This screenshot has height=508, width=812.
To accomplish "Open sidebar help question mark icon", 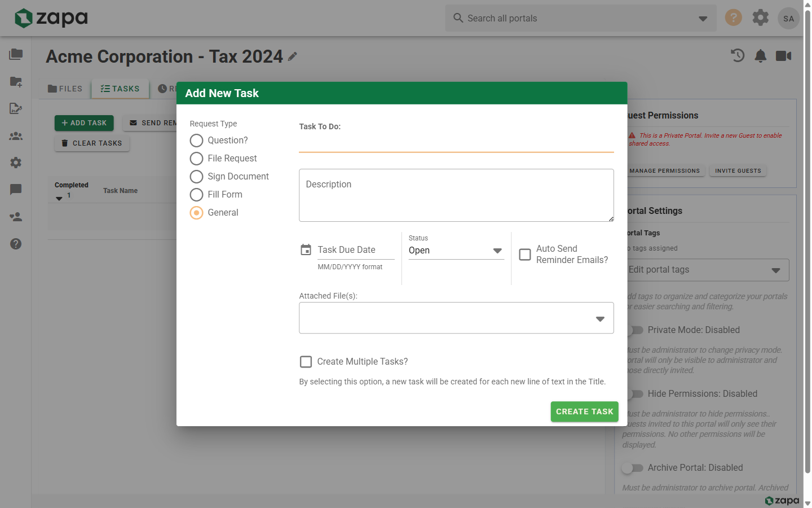I will [16, 244].
